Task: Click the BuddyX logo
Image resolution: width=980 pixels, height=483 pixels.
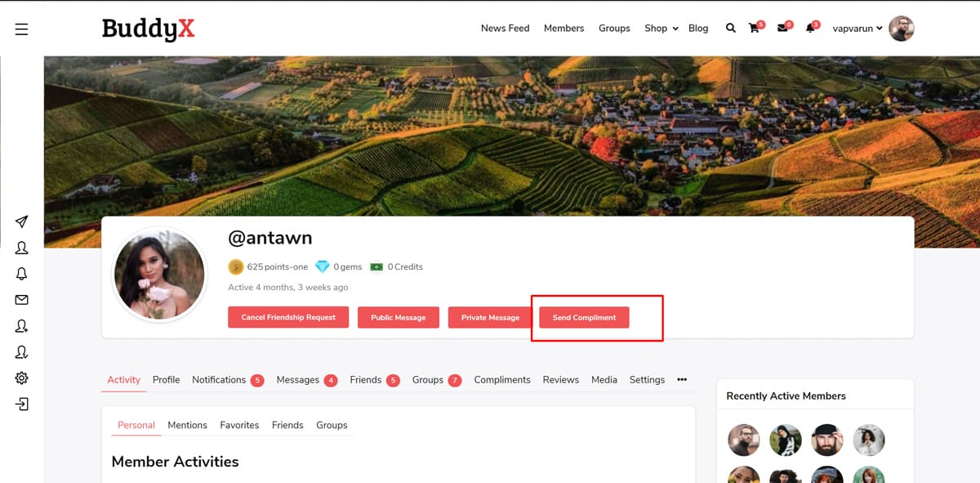Action: click(x=149, y=29)
